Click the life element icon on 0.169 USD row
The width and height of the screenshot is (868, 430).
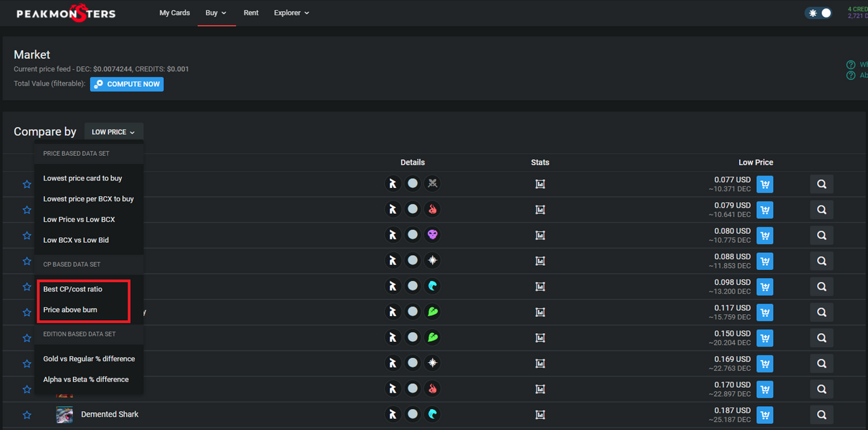[433, 364]
